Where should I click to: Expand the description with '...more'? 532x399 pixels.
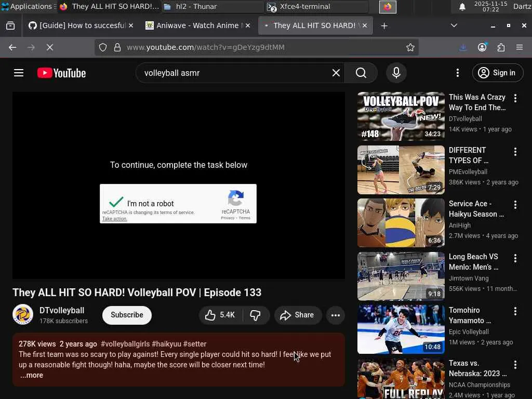[32, 375]
